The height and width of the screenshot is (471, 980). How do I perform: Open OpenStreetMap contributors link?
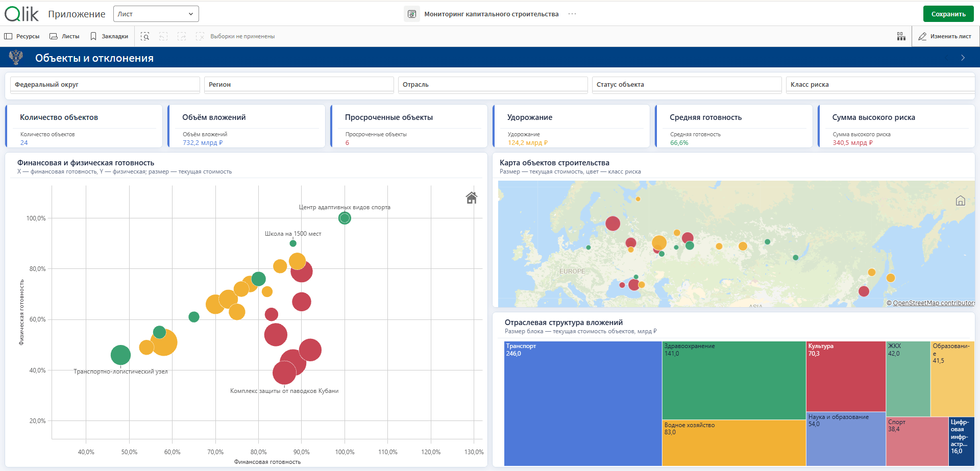click(x=934, y=303)
